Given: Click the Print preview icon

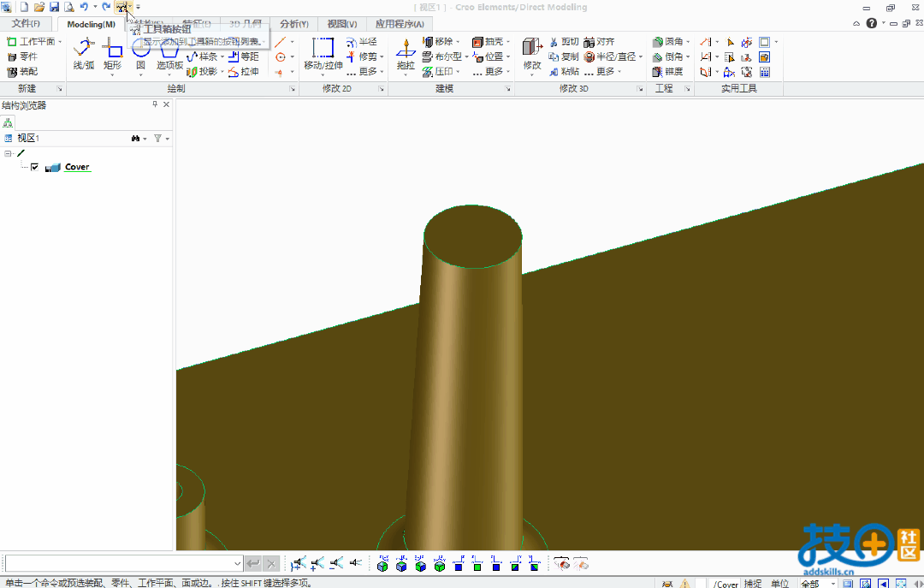Looking at the screenshot, I should pos(69,7).
